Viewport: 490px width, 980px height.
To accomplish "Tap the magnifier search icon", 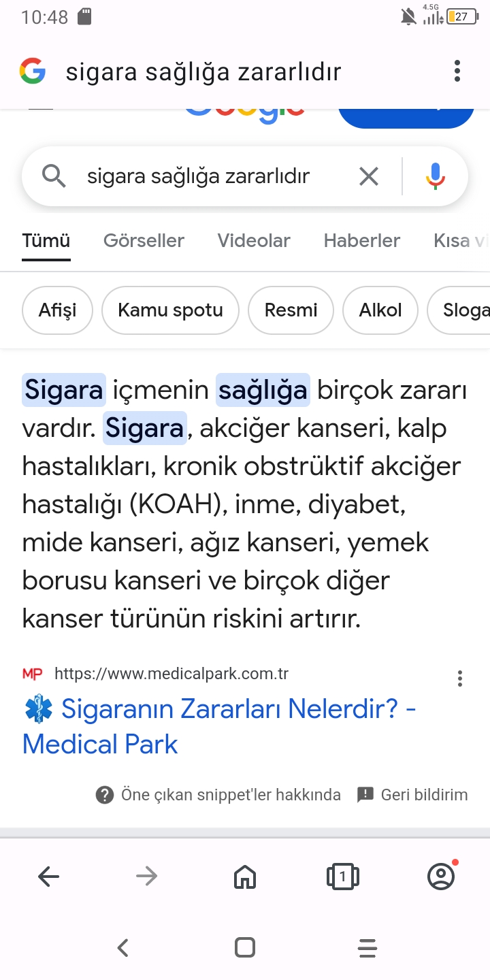I will pos(54,176).
